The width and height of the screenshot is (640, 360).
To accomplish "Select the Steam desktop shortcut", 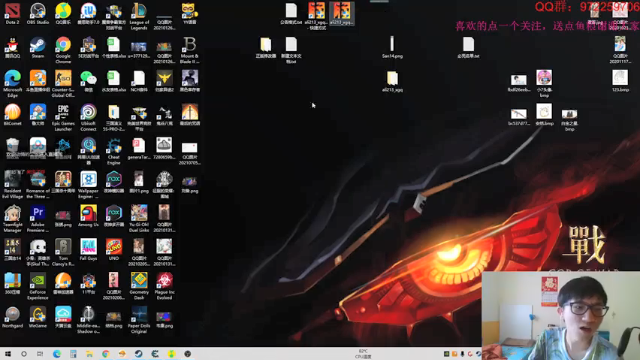I will (x=38, y=47).
